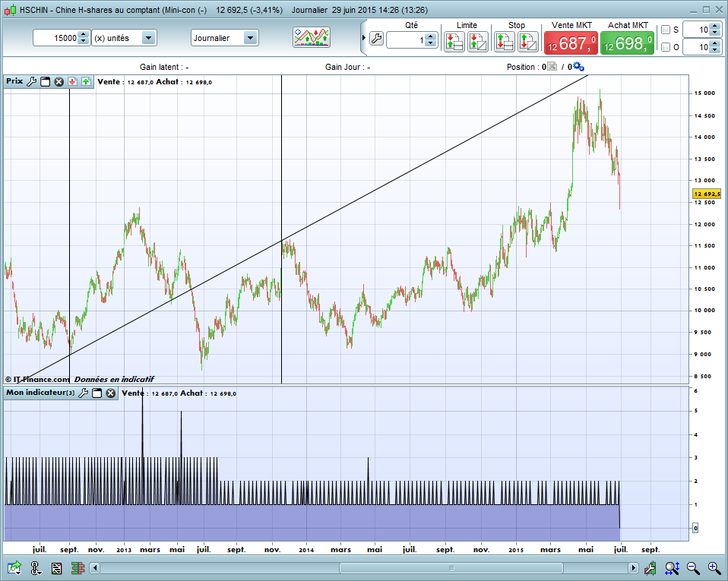Click the O value input field
Viewport: 728px width, 581px height.
coord(697,47)
